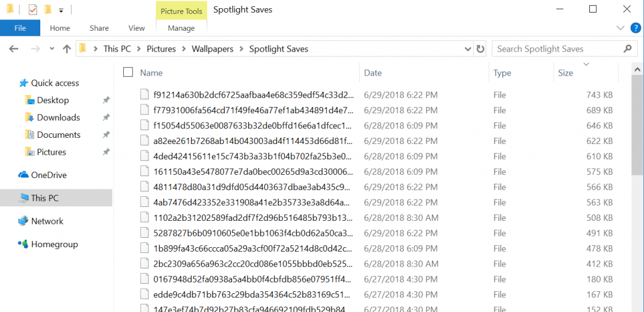Open the File menu

pyautogui.click(x=20, y=28)
